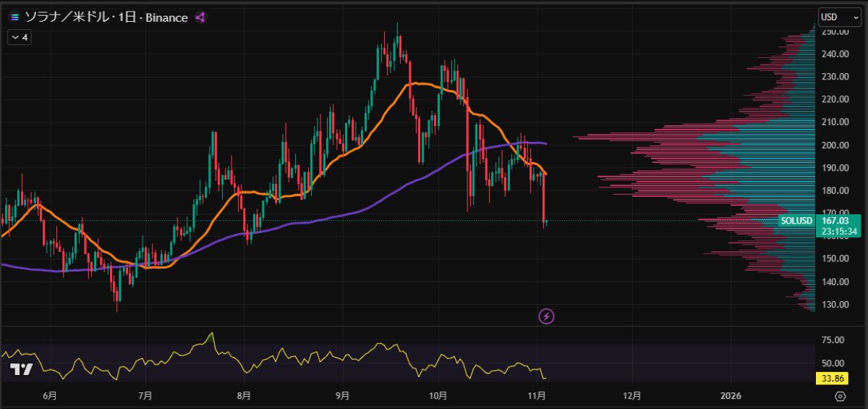The width and height of the screenshot is (868, 409).
Task: Click the 190.00 price scale label
Action: tap(834, 168)
